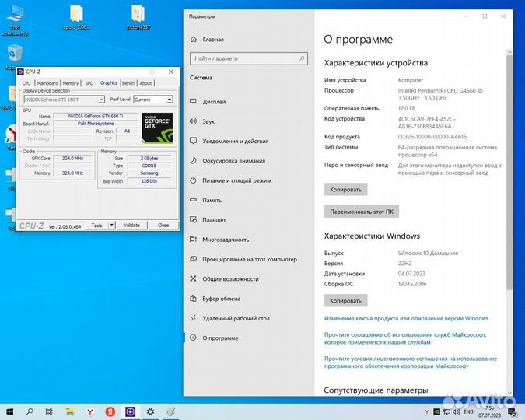Switch to CPU-Z via taskbar icon
Viewport: 525px width, 420px height.
pos(130,411)
